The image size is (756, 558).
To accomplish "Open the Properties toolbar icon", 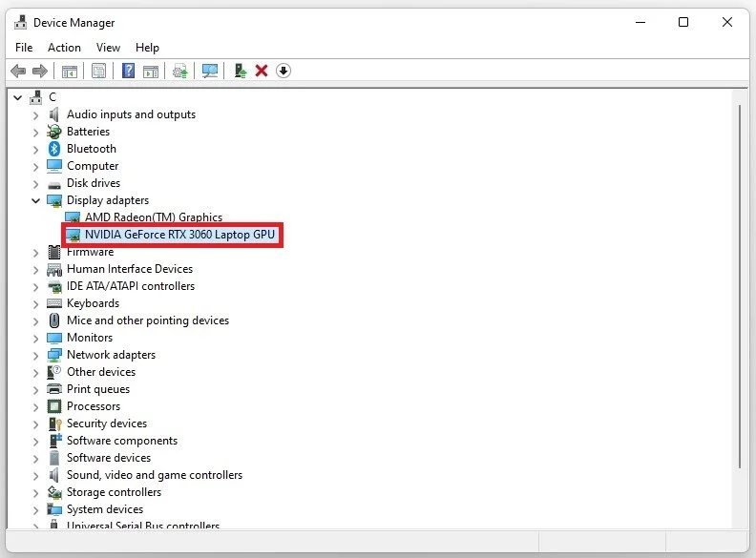I will click(99, 72).
